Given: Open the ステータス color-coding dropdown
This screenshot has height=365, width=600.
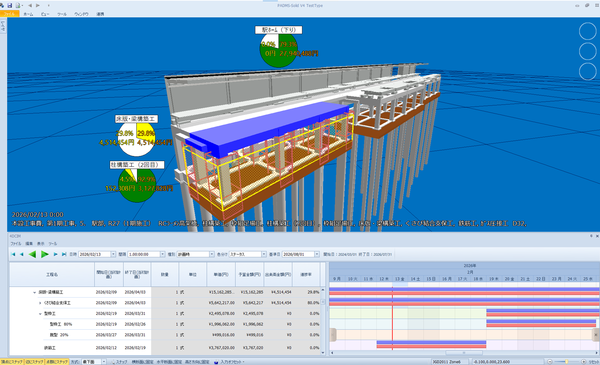Looking at the screenshot, I should coord(264,254).
